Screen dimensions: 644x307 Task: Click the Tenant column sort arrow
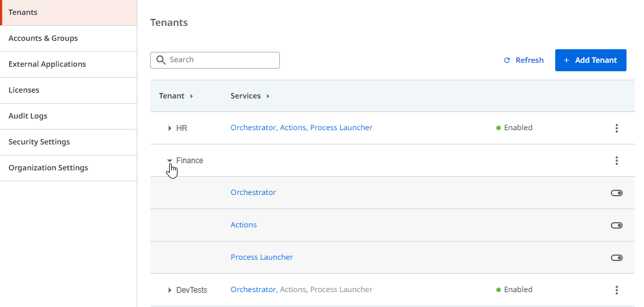(x=191, y=96)
